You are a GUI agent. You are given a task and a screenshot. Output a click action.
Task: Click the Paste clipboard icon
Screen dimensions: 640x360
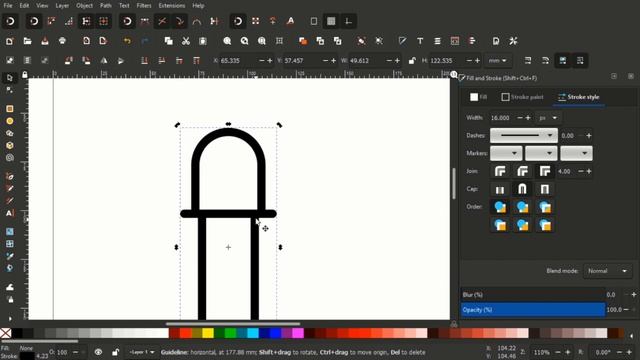203,41
